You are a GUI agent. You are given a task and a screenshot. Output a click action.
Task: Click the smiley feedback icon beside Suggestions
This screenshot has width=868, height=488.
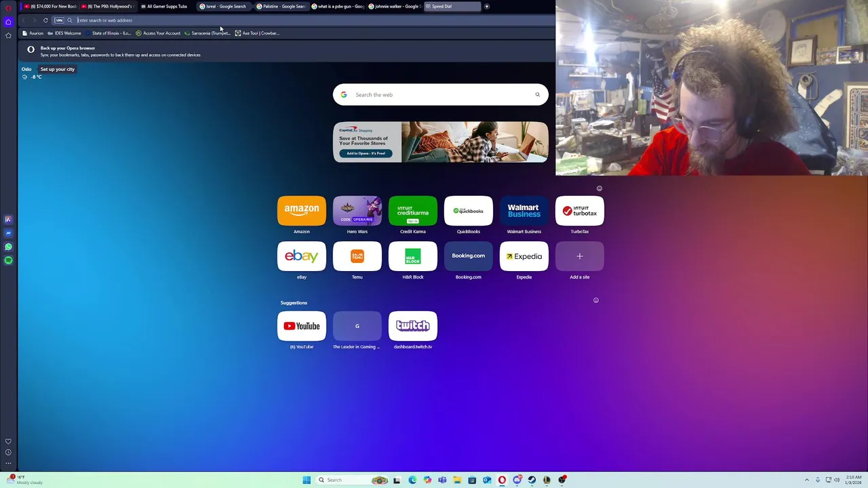(x=596, y=300)
